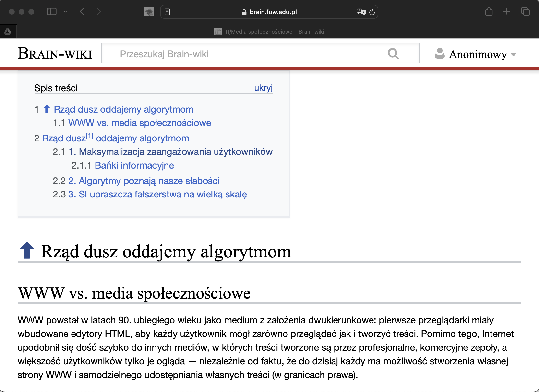The width and height of the screenshot is (539, 392).
Task: Select the TI/Media społecznościowe tab
Action: click(x=269, y=32)
